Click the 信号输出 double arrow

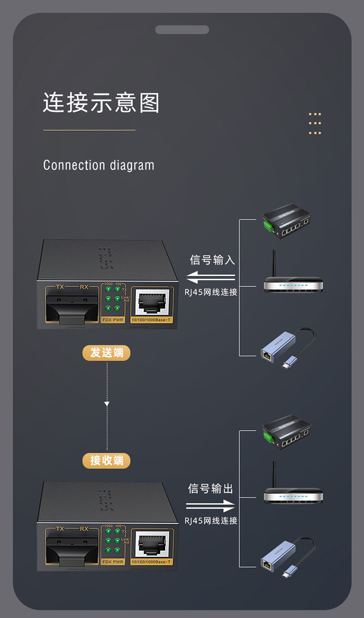tap(211, 507)
